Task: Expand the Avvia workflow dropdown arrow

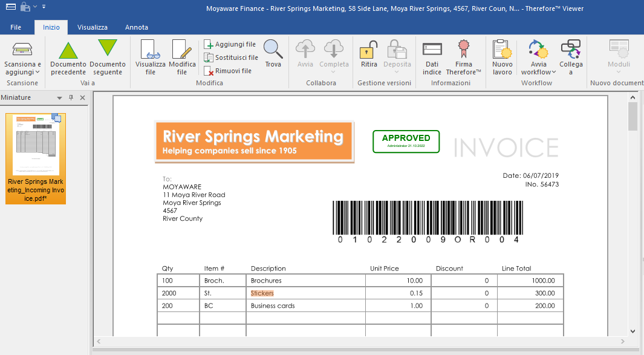Action: [x=554, y=73]
